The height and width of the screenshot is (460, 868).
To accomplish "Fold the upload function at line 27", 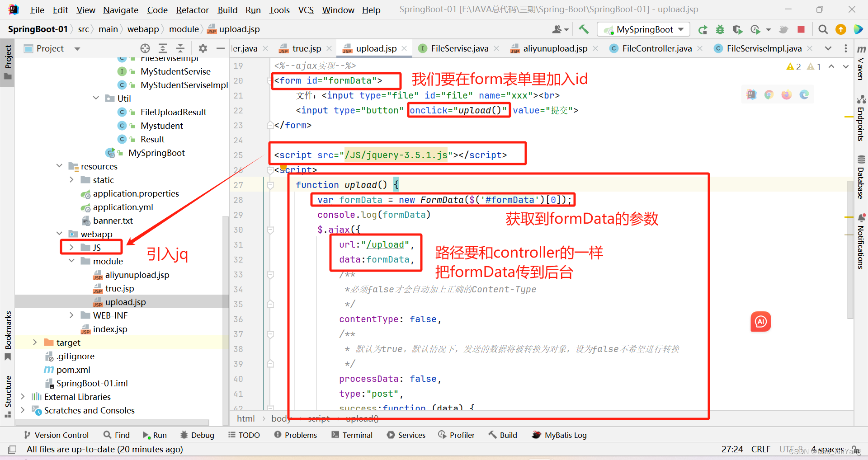I will tap(270, 185).
